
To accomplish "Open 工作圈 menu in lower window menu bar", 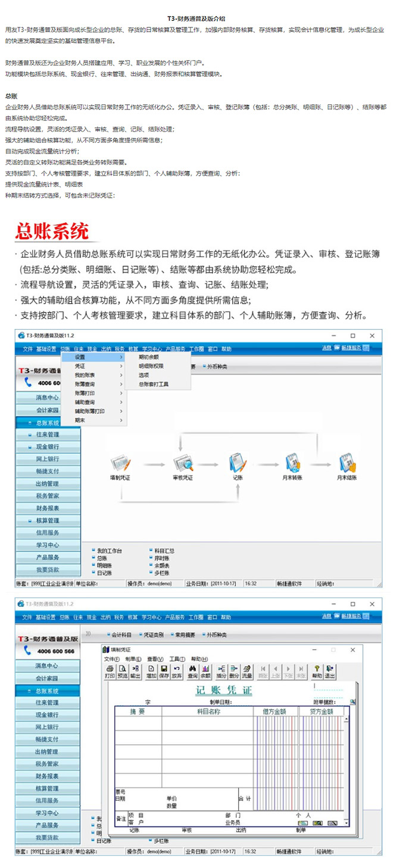I will tap(196, 619).
